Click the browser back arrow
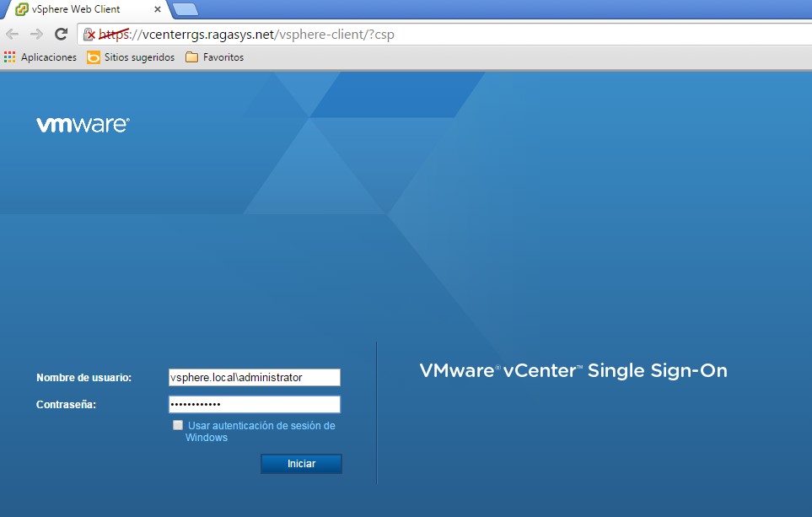The height and width of the screenshot is (517, 812). [12, 35]
